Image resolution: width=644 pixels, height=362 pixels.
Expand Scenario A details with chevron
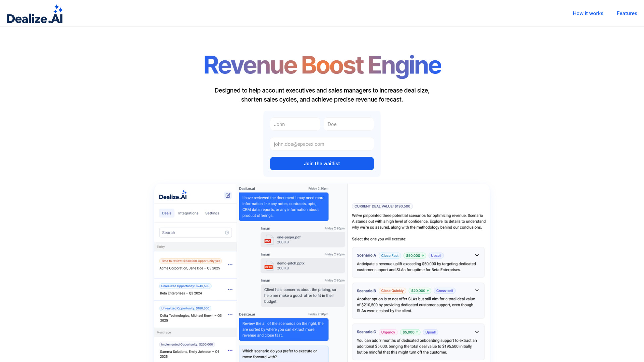pos(477,255)
